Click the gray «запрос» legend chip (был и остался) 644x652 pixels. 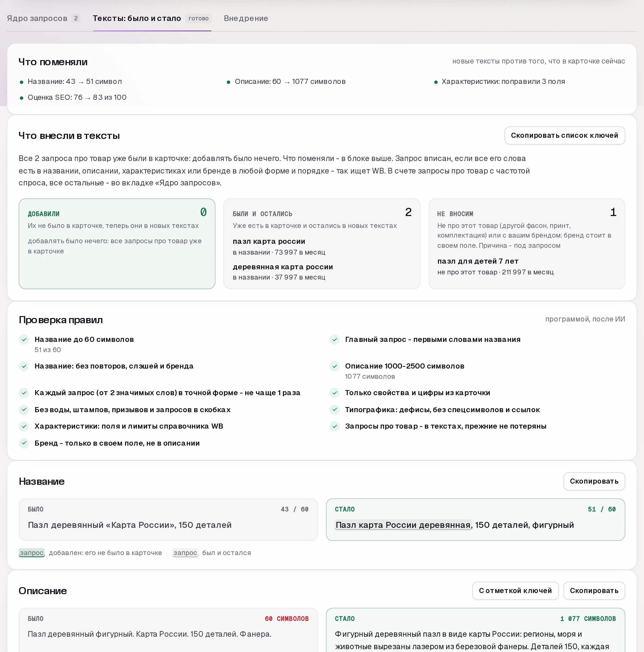(185, 553)
